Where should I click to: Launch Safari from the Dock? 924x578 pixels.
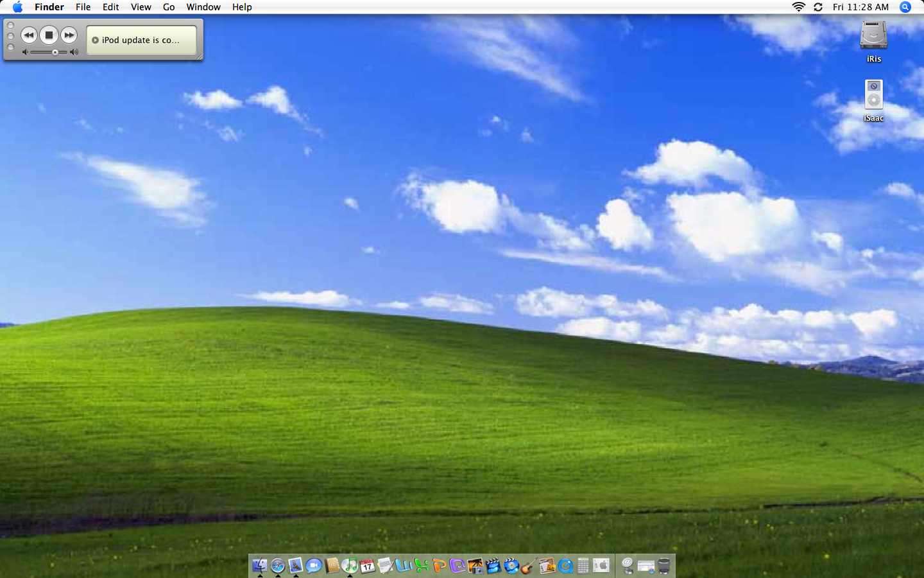tap(278, 566)
